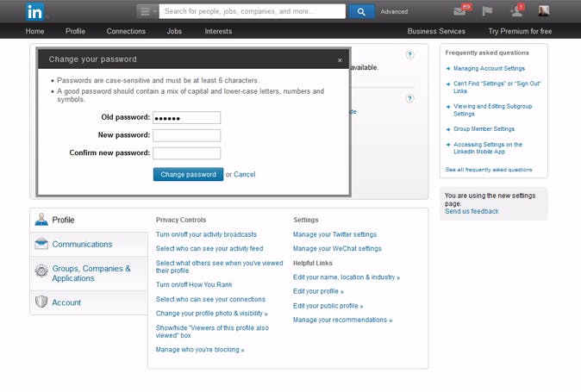The height and width of the screenshot is (392, 581).
Task: Open Turn on/off How You Rank
Action: pyautogui.click(x=194, y=284)
